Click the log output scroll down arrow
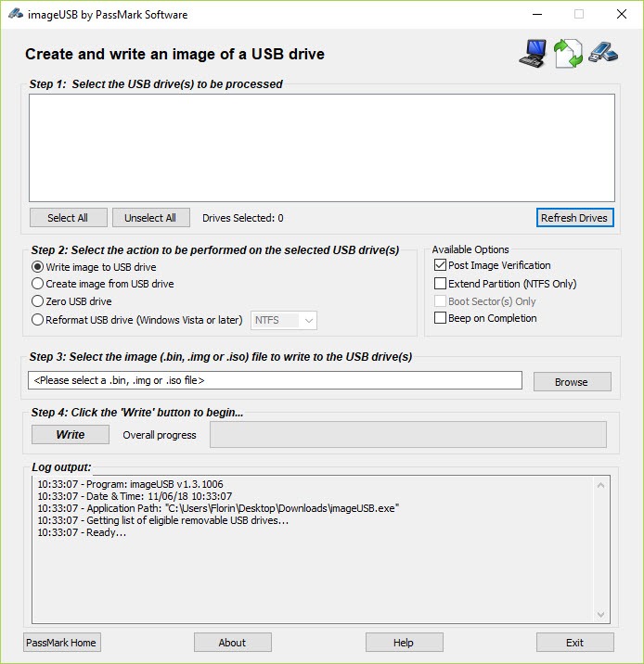 [600, 614]
